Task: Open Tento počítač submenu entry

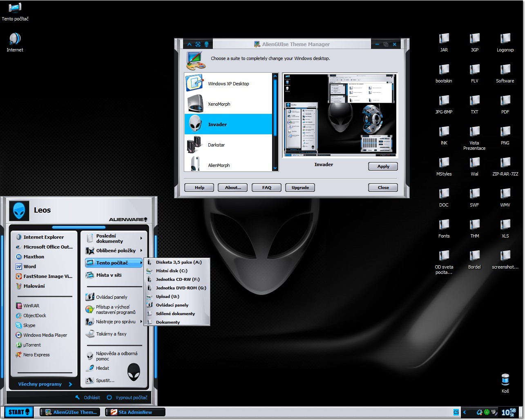Action: tap(114, 263)
